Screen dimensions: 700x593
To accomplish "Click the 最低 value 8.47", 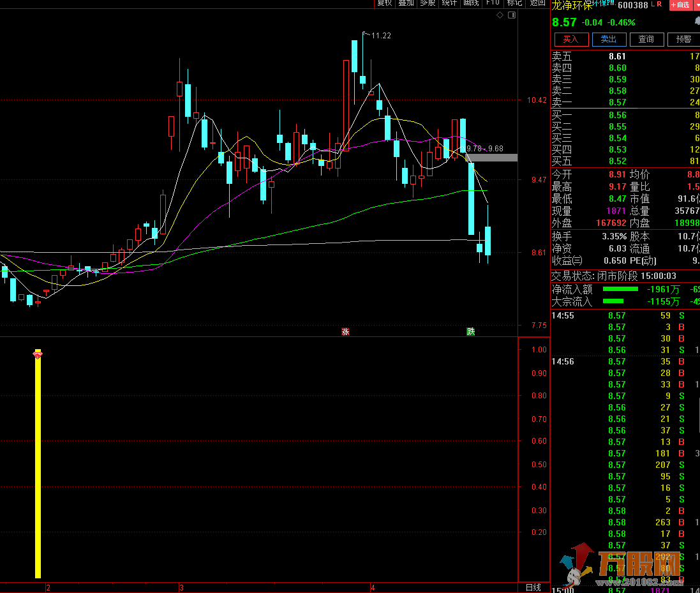I will coord(618,199).
